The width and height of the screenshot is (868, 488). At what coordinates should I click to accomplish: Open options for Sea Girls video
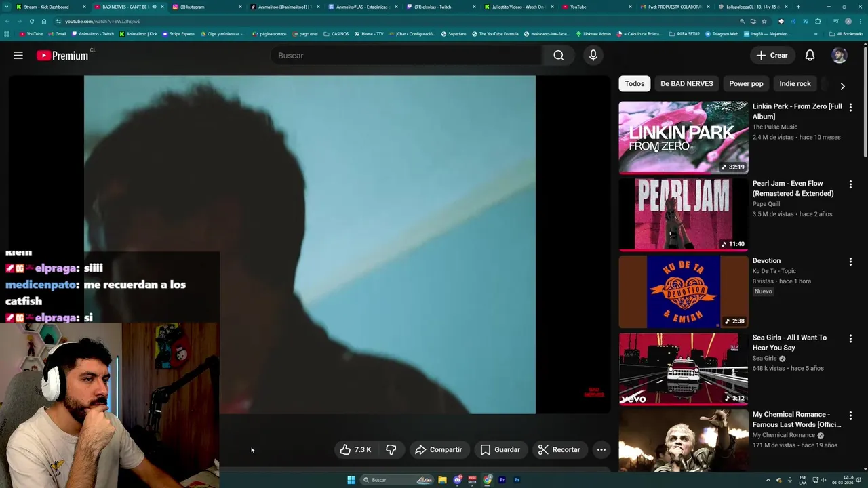click(850, 338)
